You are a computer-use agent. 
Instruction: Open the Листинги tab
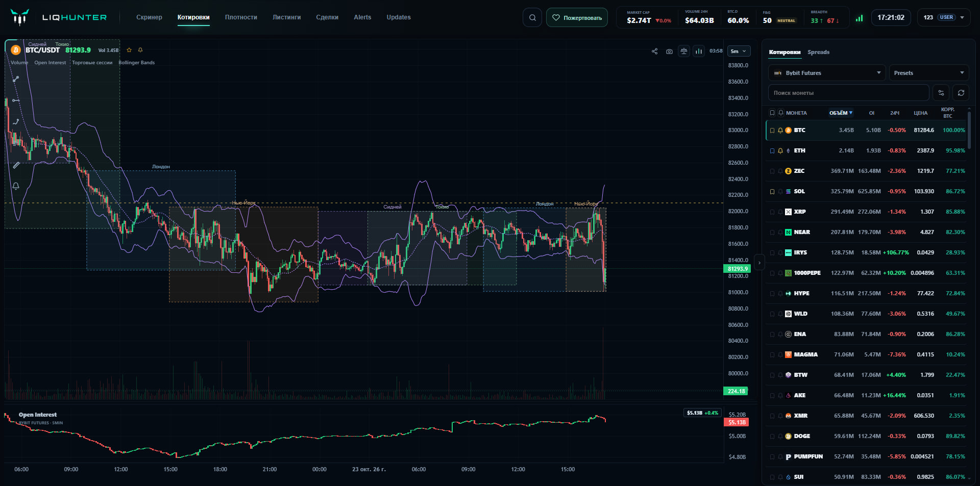click(x=286, y=17)
